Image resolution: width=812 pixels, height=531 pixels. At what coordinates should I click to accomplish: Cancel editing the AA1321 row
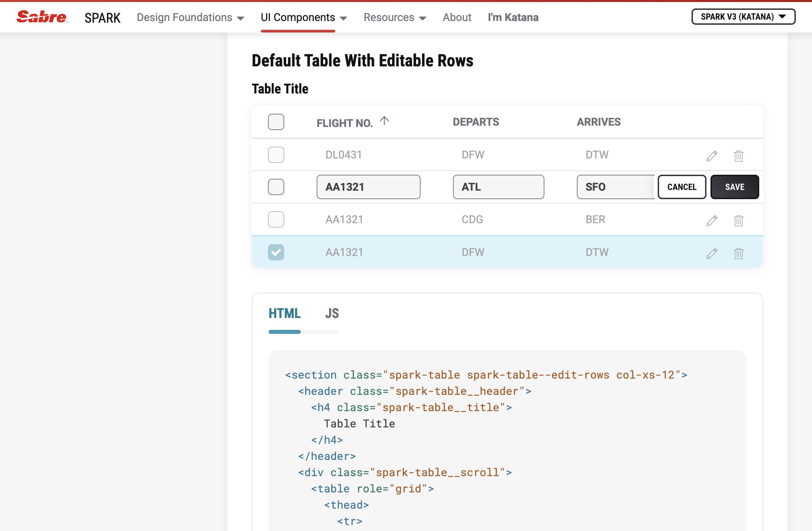[681, 187]
